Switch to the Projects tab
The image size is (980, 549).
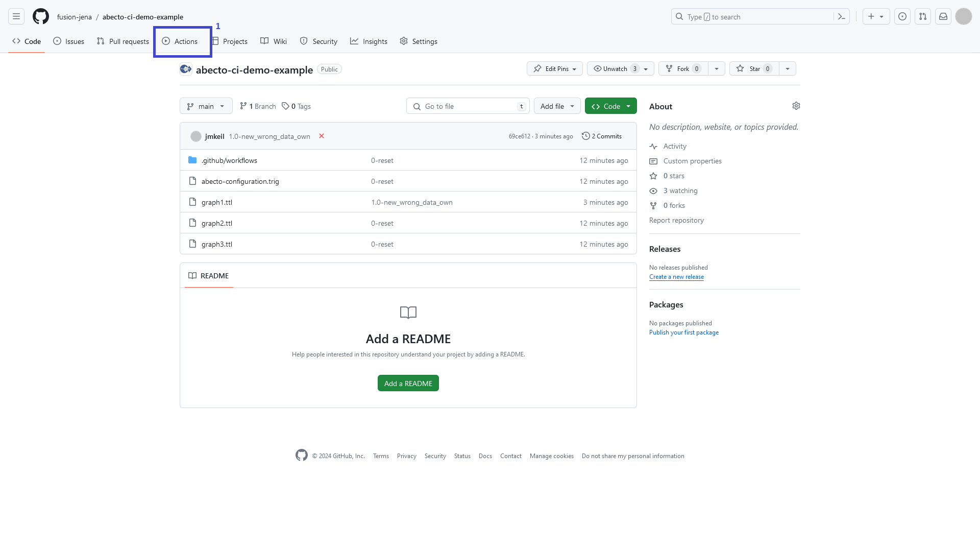pos(230,41)
